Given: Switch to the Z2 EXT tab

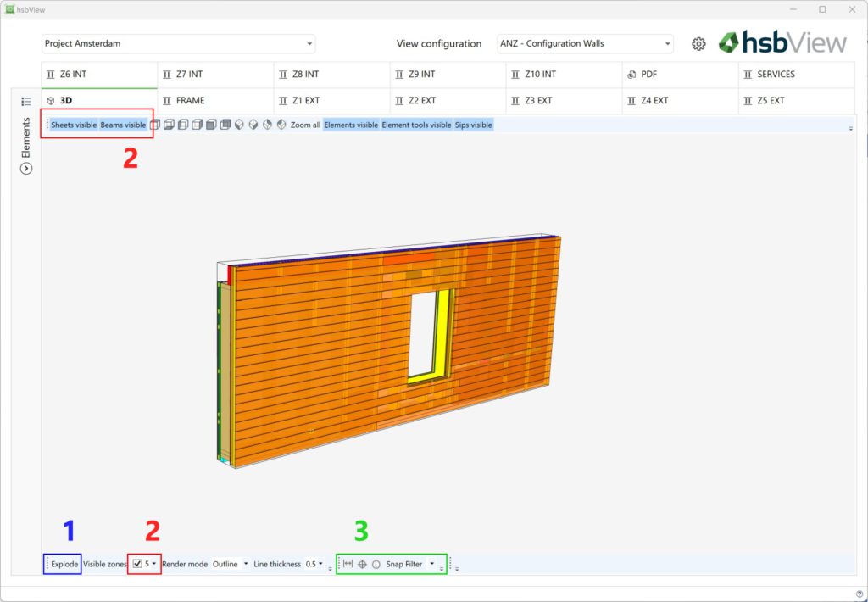Looking at the screenshot, I should click(x=448, y=101).
